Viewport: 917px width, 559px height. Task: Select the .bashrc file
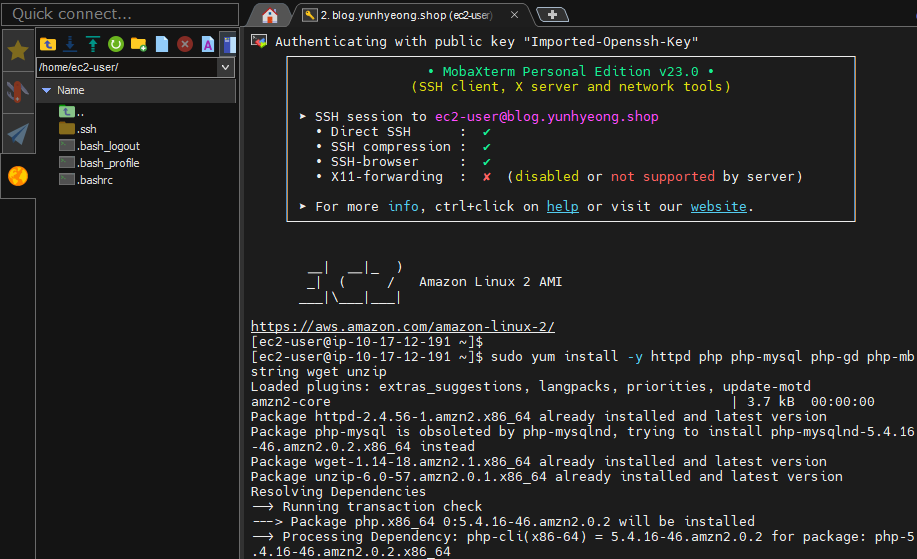(86, 180)
